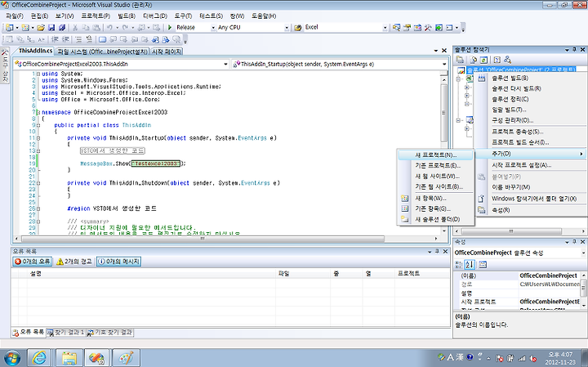Viewport: 588px width, 367px height.
Task: Switch to the 파일 시스템 setup project tab
Action: coord(103,51)
